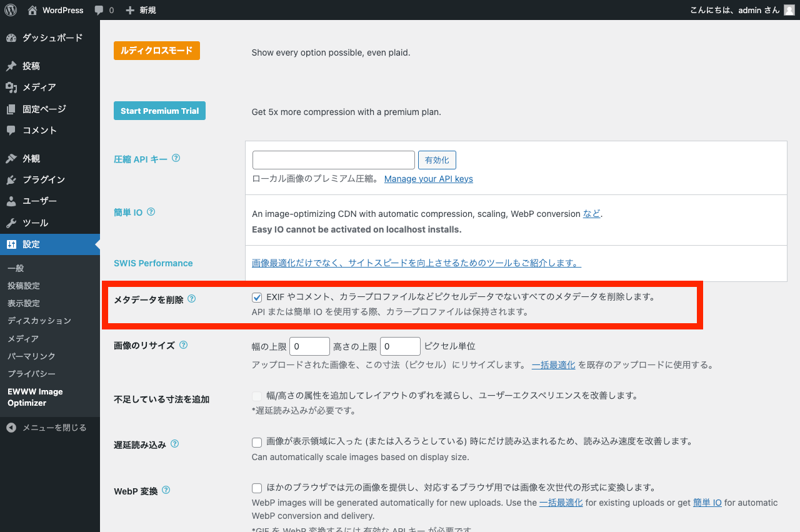
Task: Click 一括最適化 link in WebP description
Action: click(561, 503)
